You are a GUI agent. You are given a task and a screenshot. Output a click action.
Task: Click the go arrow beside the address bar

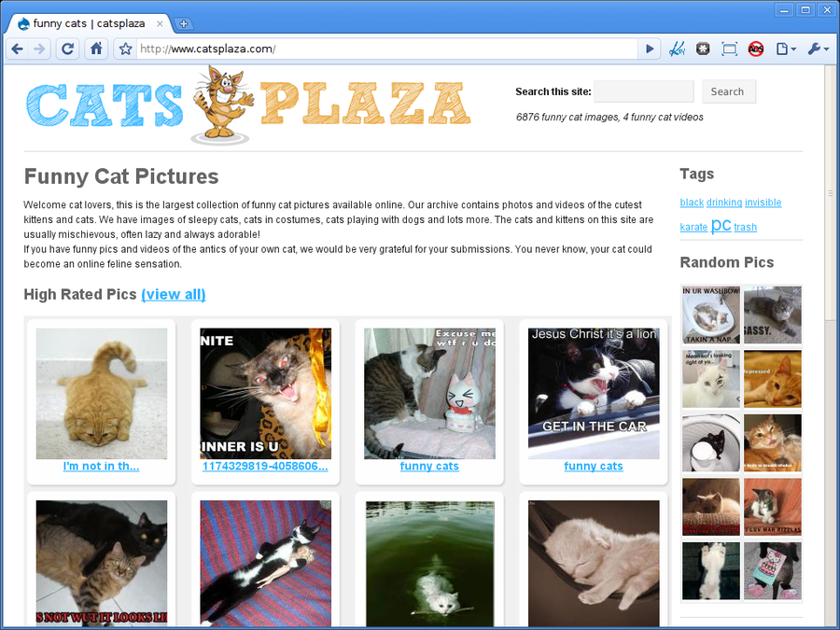pos(650,49)
